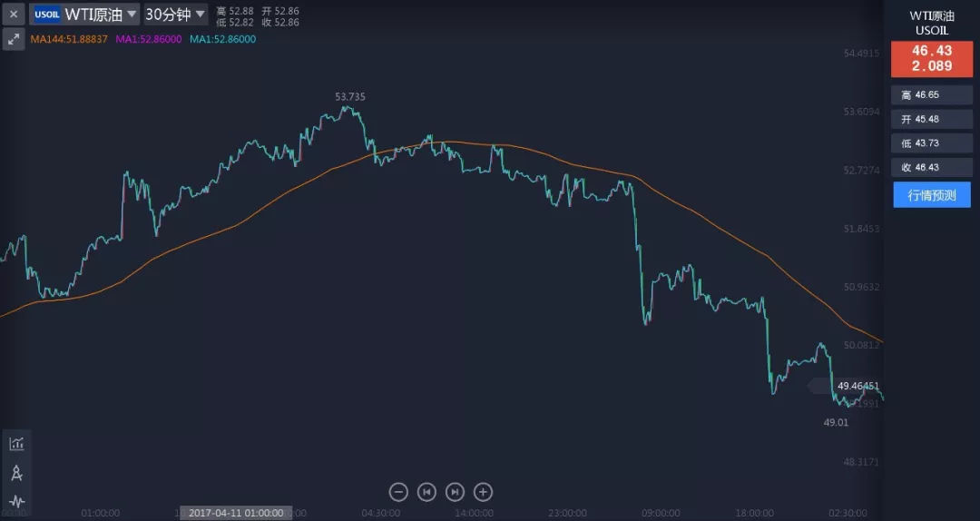The height and width of the screenshot is (521, 980).
Task: Open the waveform indicator icon
Action: [x=16, y=501]
